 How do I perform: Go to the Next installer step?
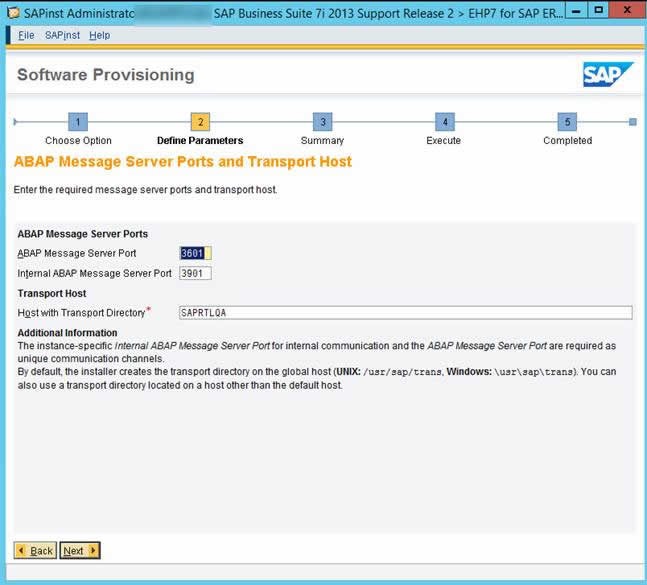coord(80,550)
